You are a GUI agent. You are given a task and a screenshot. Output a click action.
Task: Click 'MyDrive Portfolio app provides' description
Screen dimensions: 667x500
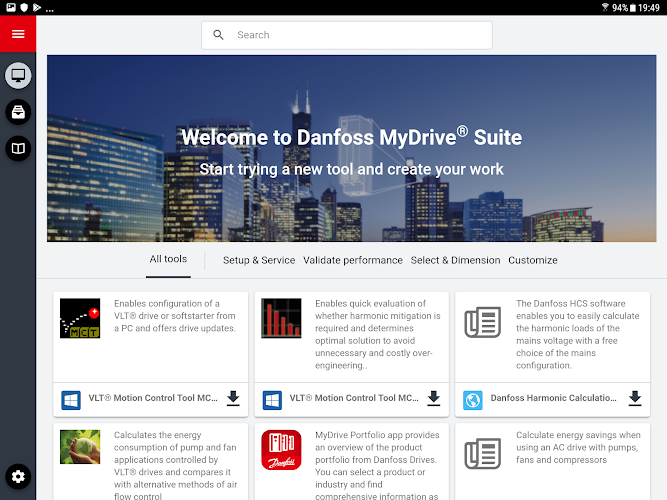pos(377,466)
